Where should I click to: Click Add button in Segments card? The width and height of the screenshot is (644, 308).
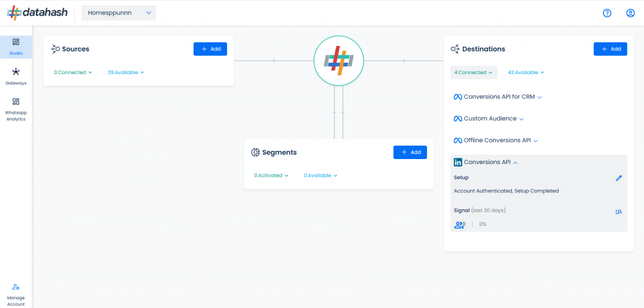(410, 152)
